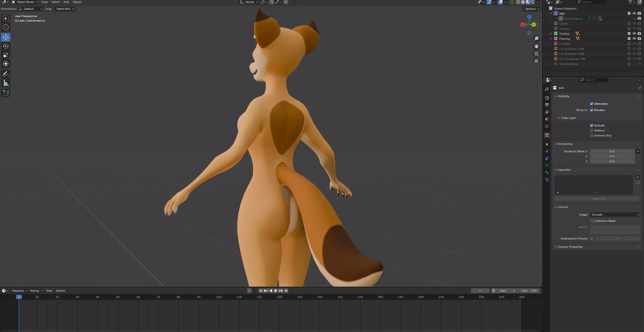Viewport: 644px width, 332px height.
Task: Open the Render properties tab
Action: pos(547,98)
